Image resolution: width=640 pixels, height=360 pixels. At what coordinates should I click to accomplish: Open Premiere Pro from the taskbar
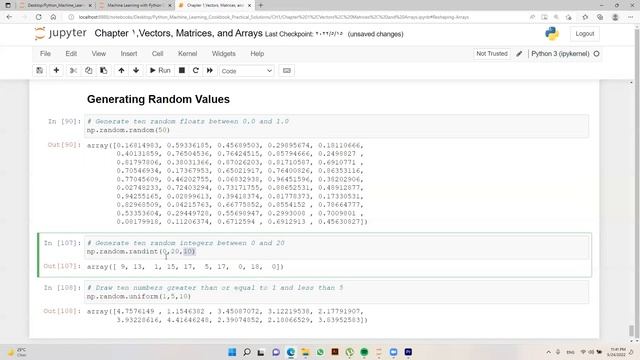tap(408, 352)
